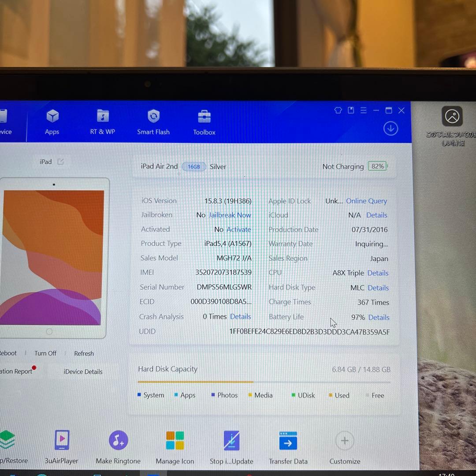Open Apple ID Lock Online Query

(366, 201)
